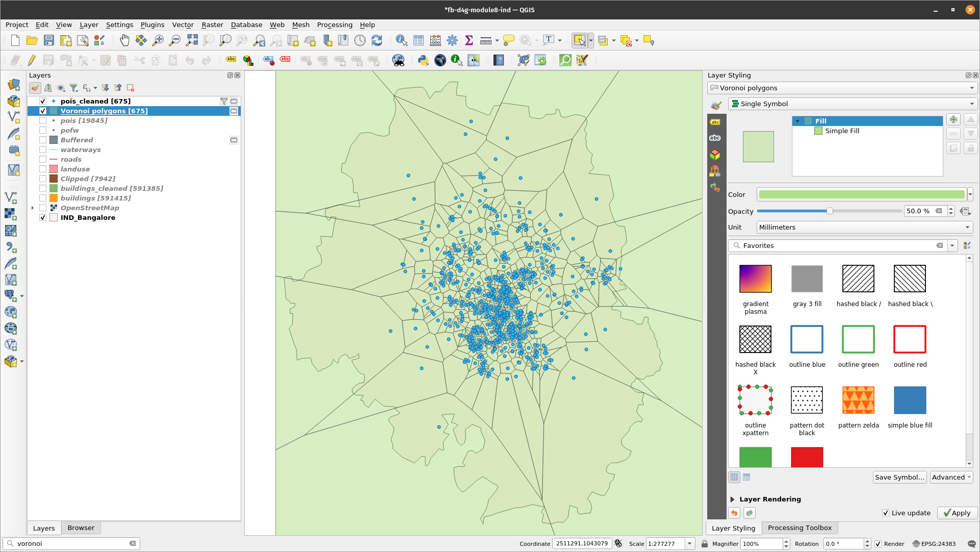Uncheck pois_cleaned [675] layer visibility
This screenshot has width=980, height=552.
point(43,101)
